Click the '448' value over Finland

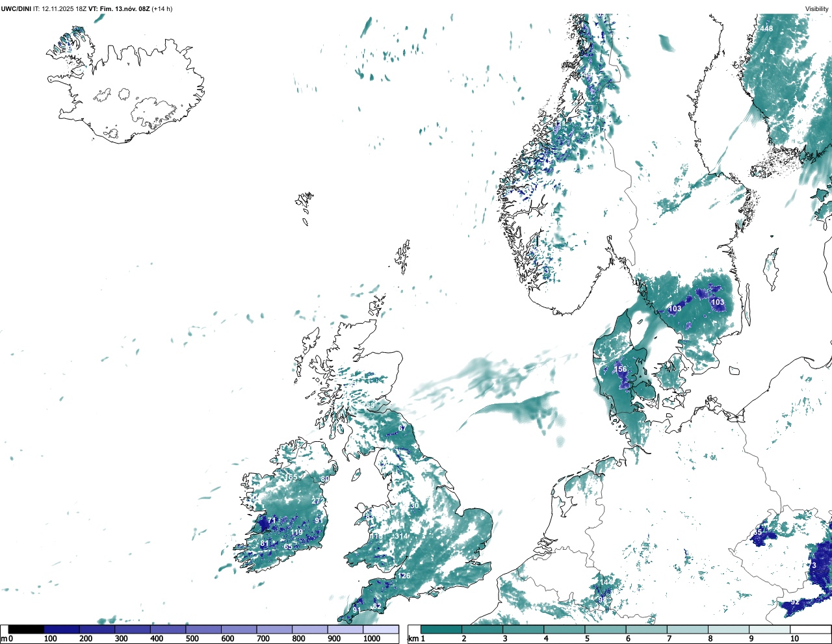pyautogui.click(x=766, y=29)
